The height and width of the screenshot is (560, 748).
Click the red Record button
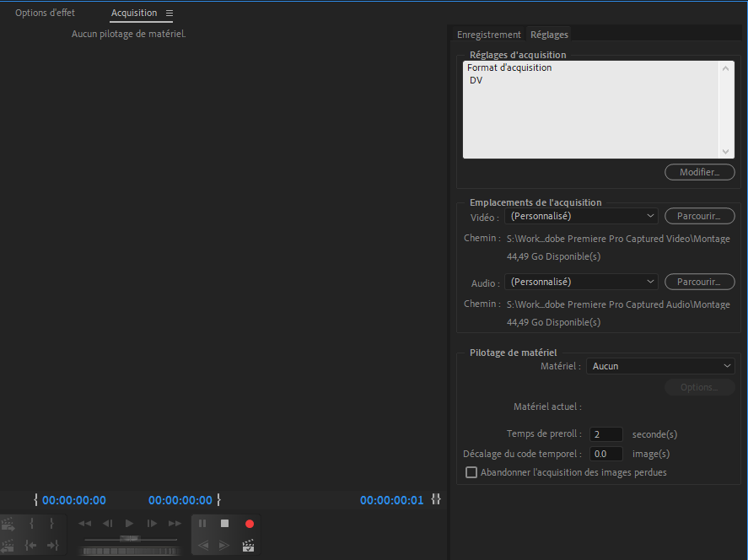coord(249,524)
